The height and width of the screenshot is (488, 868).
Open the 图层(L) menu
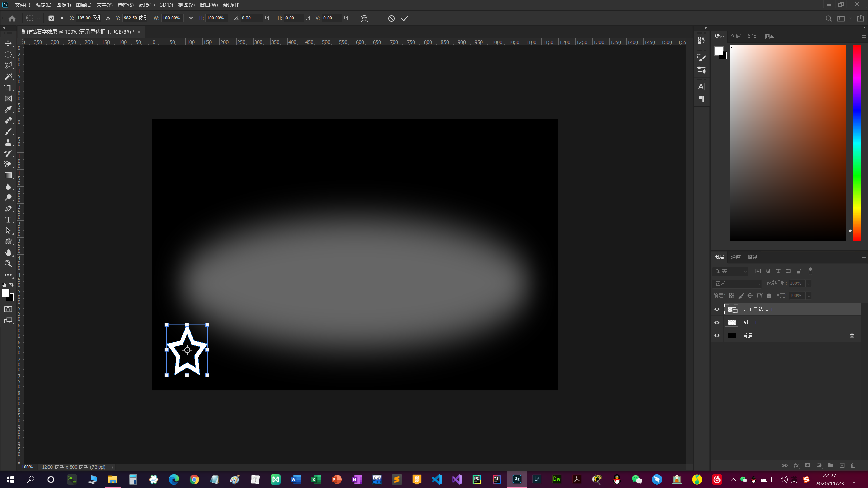click(83, 5)
